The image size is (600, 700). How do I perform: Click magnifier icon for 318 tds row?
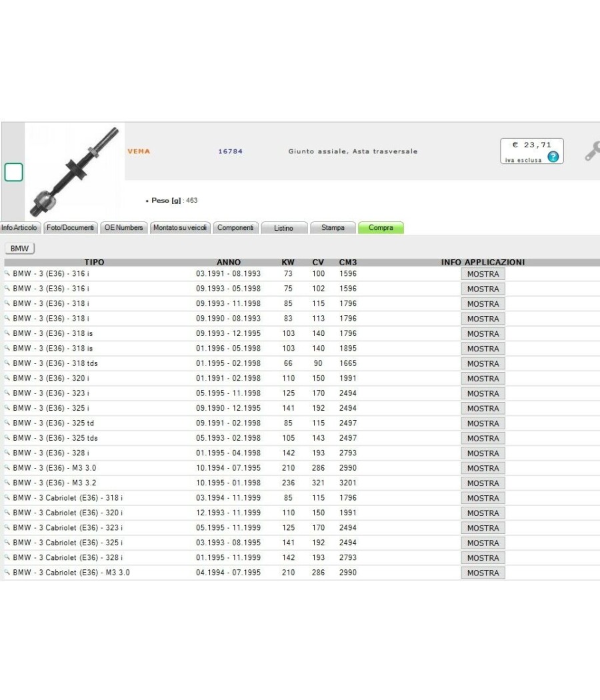(x=7, y=363)
